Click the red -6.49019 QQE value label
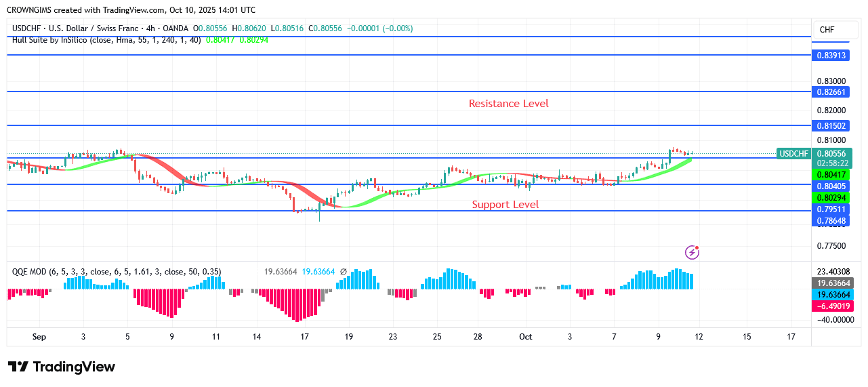 831,306
